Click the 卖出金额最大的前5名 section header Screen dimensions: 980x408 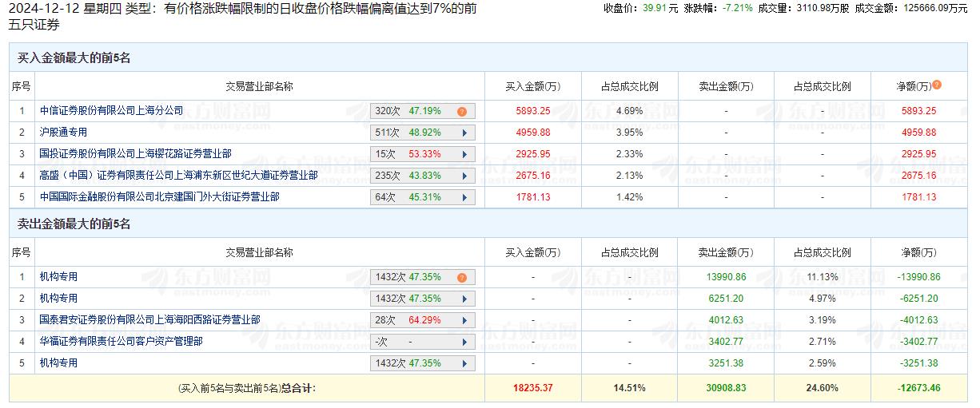click(74, 224)
